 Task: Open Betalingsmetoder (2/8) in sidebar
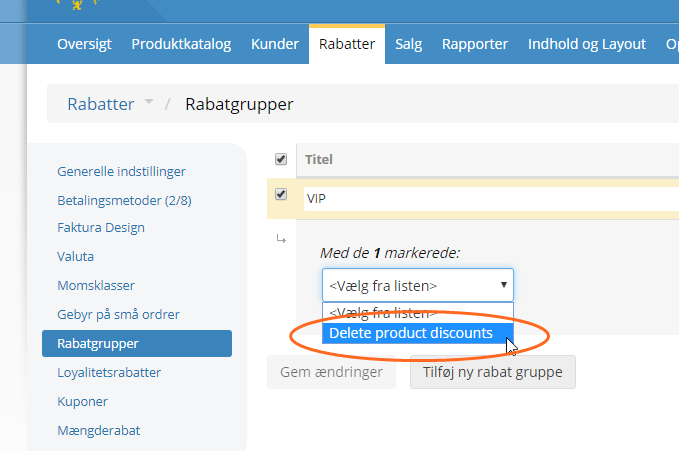coord(124,201)
